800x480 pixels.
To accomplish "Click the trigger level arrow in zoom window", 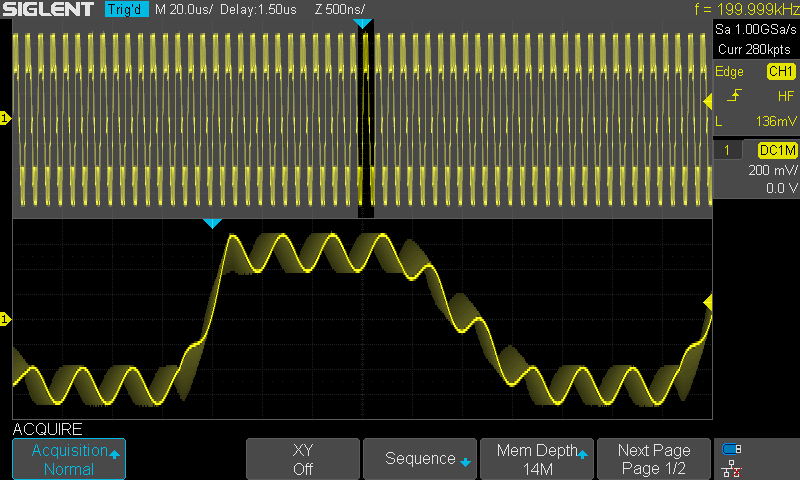I will pos(708,301).
